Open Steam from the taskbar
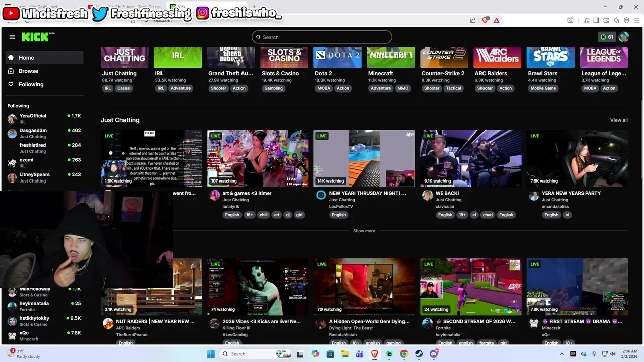This screenshot has height=362, width=644. tap(419, 354)
